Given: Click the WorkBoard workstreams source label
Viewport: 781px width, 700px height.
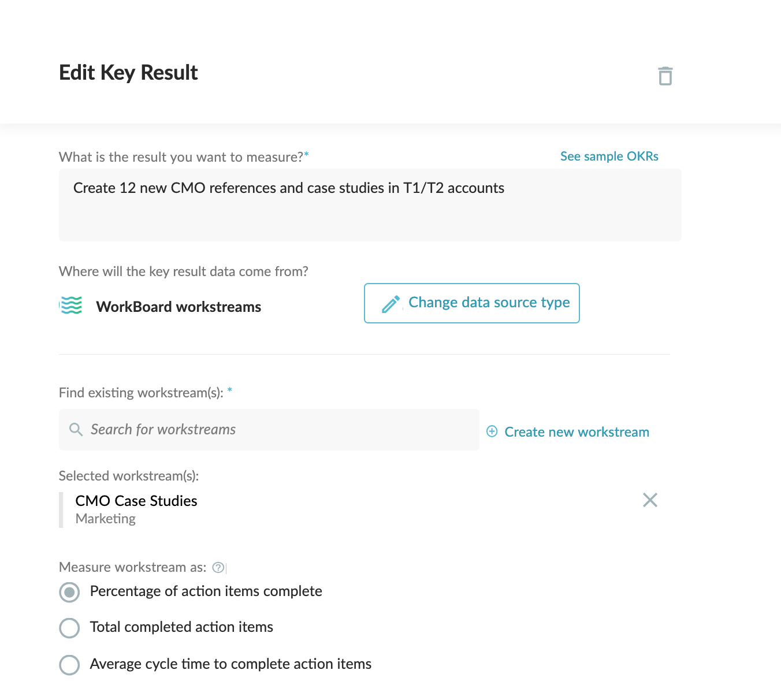Looking at the screenshot, I should coord(178,307).
